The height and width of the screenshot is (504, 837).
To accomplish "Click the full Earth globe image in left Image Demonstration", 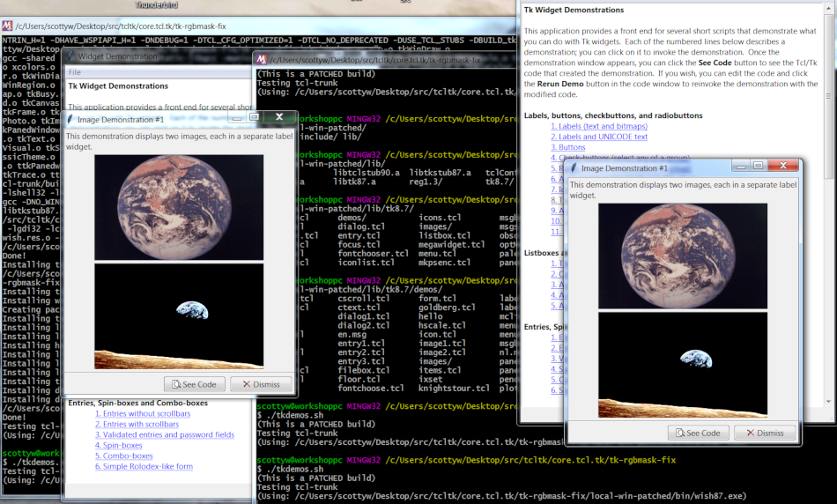I will point(179,207).
